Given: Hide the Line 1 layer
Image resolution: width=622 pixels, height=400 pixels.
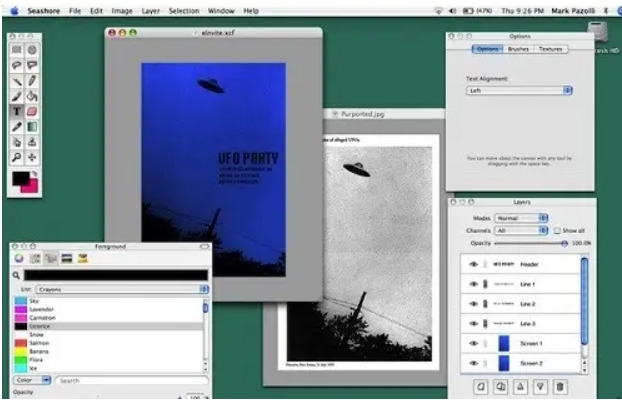Looking at the screenshot, I should click(474, 284).
